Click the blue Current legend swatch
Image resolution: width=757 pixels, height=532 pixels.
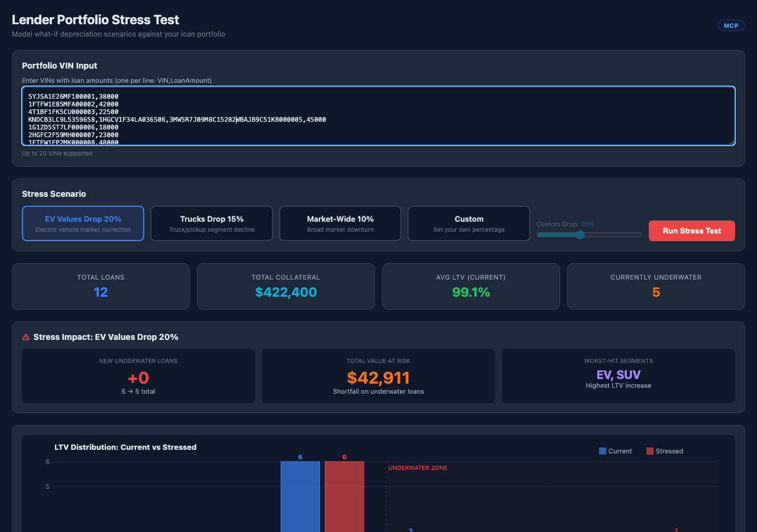603,451
